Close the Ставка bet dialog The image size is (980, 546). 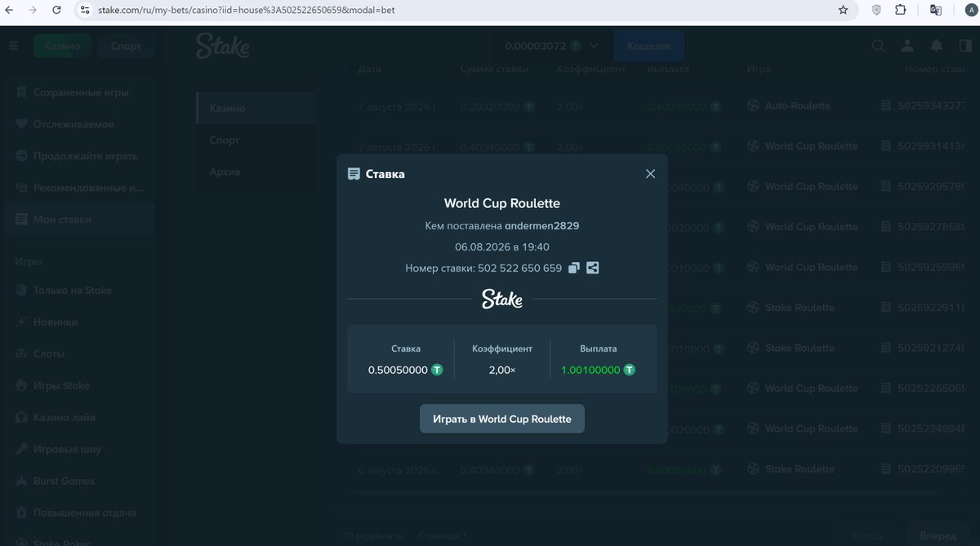click(x=650, y=174)
